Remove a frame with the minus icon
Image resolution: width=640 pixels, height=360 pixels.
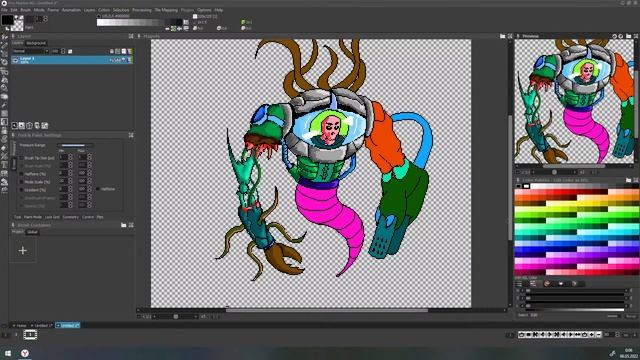[x=598, y=334]
